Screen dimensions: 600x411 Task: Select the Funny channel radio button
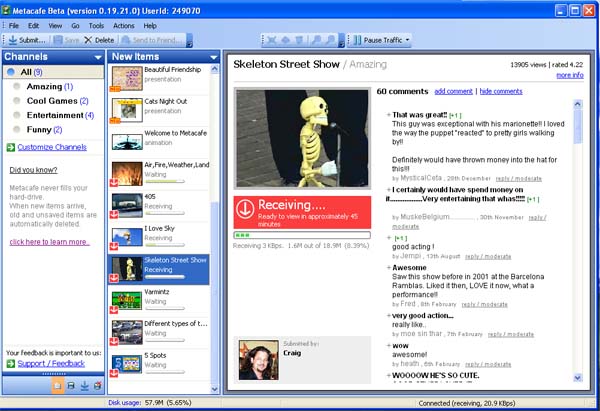click(x=16, y=129)
